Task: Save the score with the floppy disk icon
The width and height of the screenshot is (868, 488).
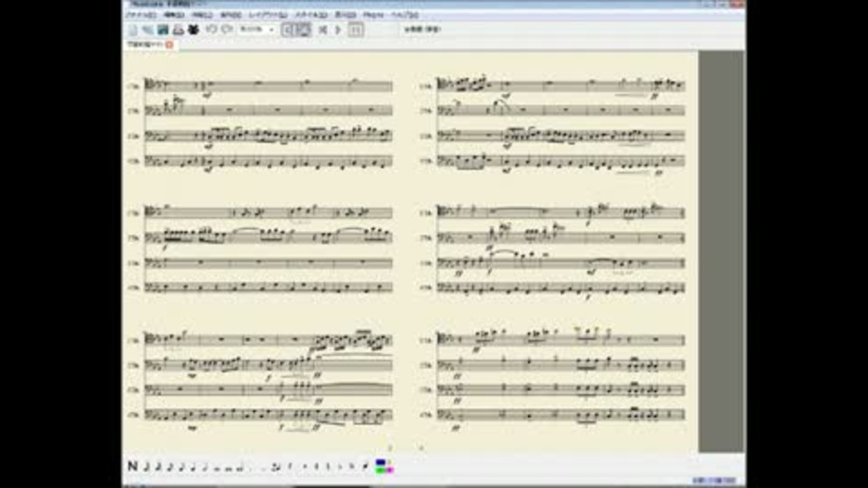Action: 164,29
